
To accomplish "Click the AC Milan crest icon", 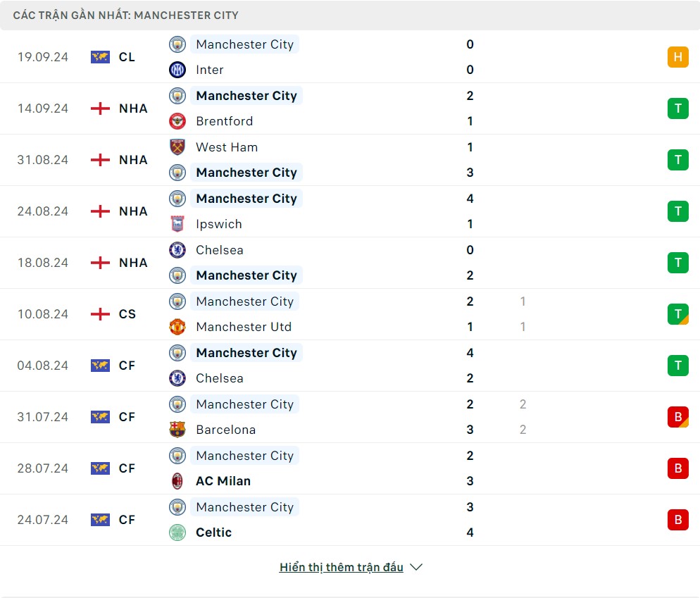I will pos(177,481).
